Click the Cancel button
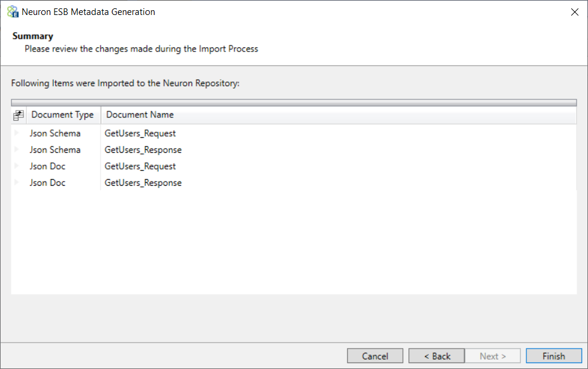The width and height of the screenshot is (588, 369). tap(375, 356)
